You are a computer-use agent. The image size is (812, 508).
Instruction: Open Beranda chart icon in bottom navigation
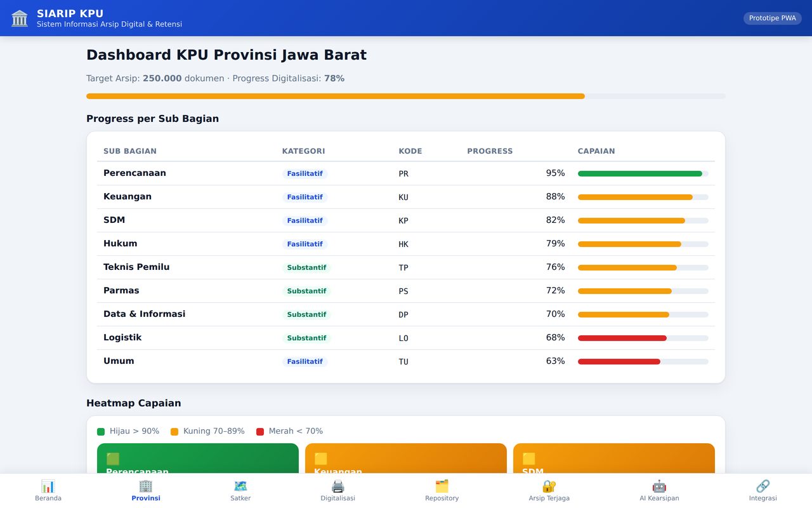48,486
